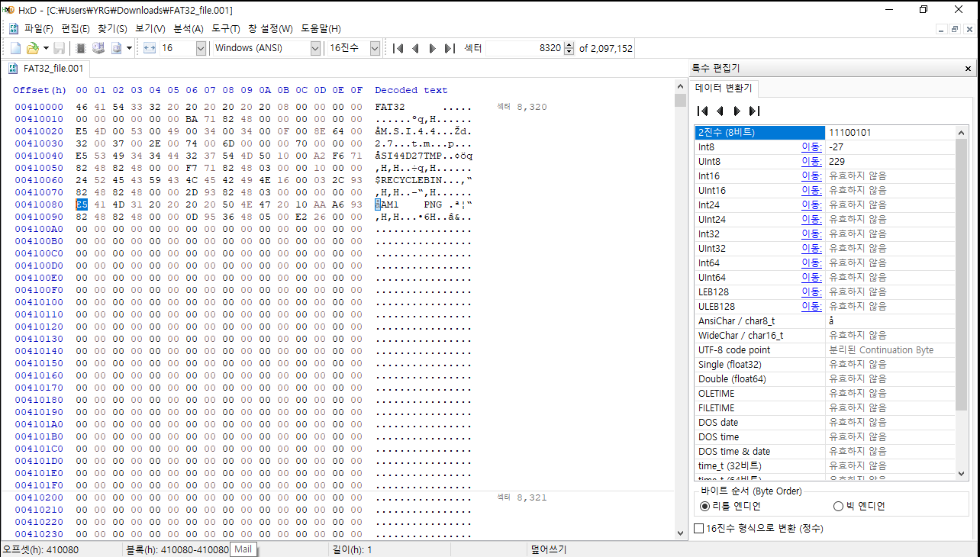Step to next byte in data inspector
Image resolution: width=980 pixels, height=557 pixels.
click(x=737, y=111)
